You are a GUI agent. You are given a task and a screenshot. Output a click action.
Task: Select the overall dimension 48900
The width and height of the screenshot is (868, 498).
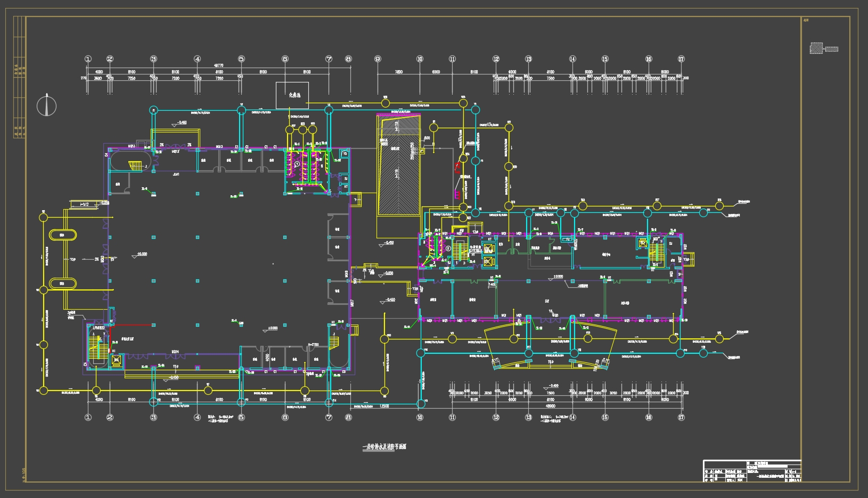point(551,405)
